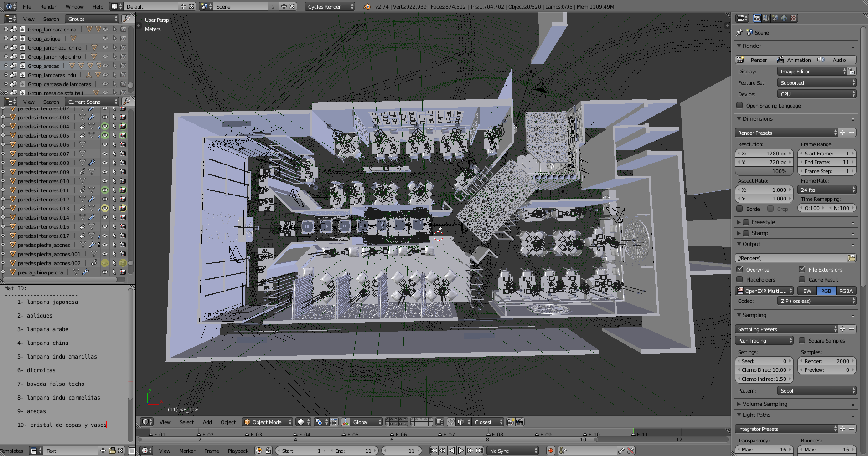The image size is (868, 456).
Task: Open the Render menu in the top bar
Action: pyautogui.click(x=48, y=7)
